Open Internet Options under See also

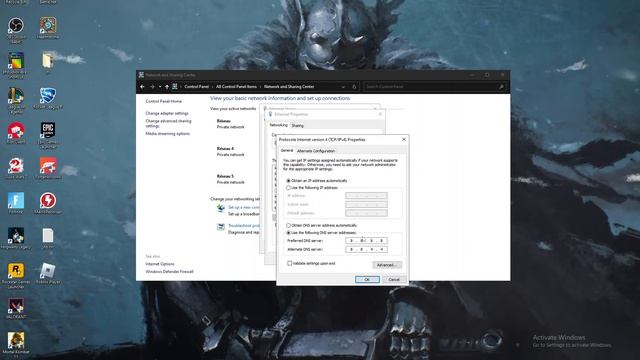[x=160, y=264]
